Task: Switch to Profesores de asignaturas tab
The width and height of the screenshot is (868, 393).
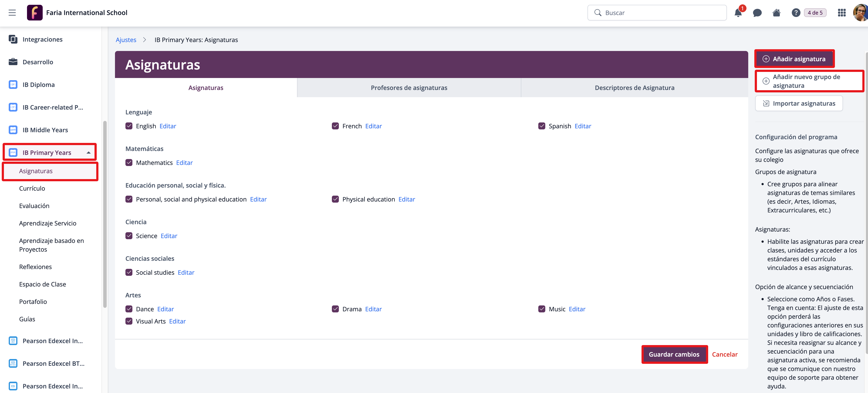Action: [409, 88]
